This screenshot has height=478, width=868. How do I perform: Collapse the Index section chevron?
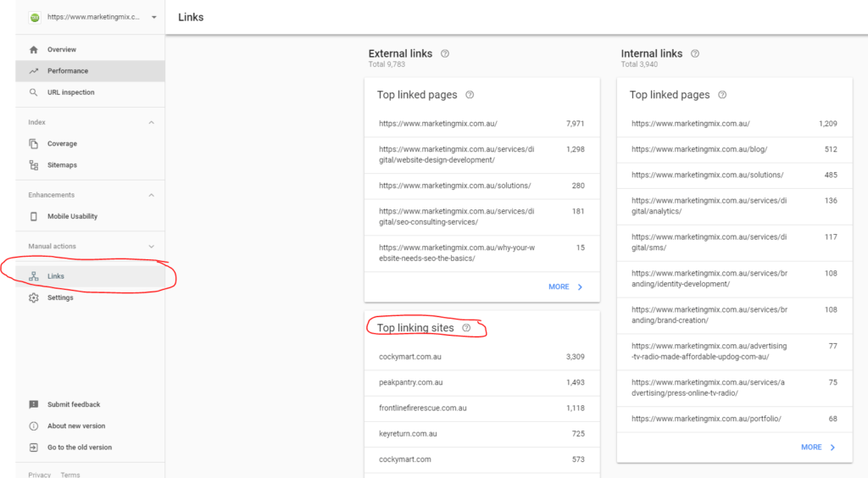point(151,122)
